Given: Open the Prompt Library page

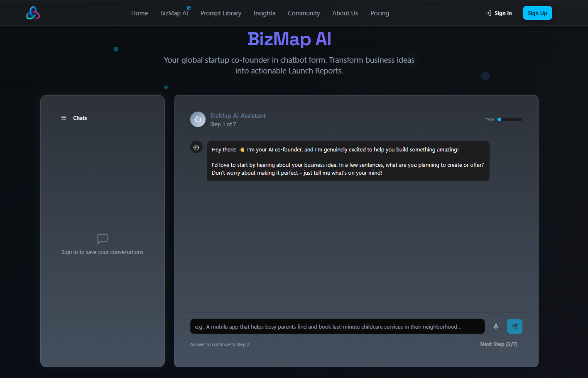Looking at the screenshot, I should pos(220,13).
